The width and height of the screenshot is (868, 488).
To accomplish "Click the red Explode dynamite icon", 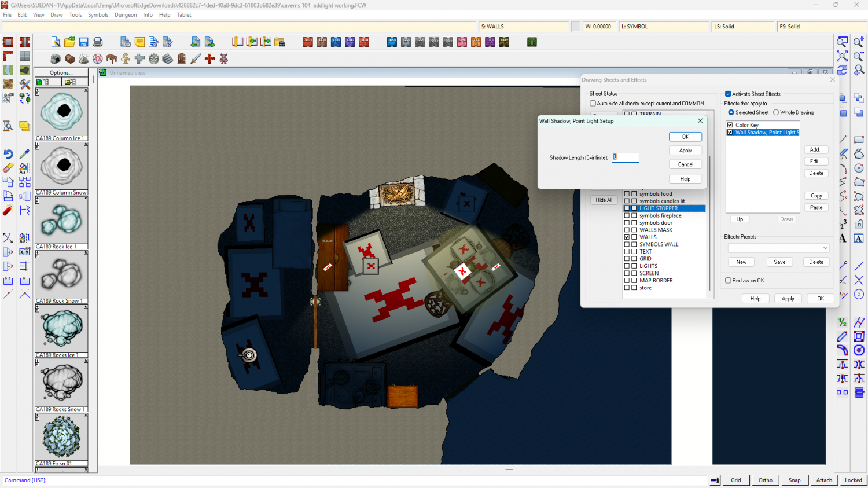I will 8,210.
